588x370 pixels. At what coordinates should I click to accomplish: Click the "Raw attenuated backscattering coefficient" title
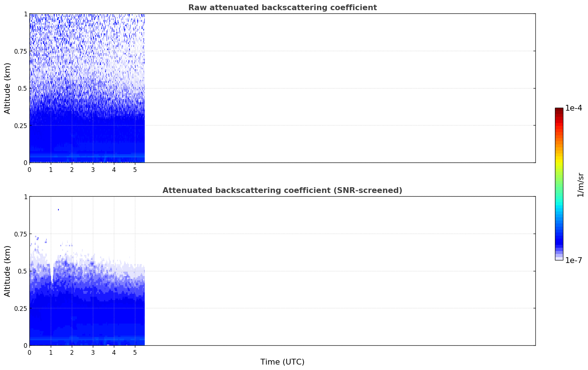click(282, 8)
